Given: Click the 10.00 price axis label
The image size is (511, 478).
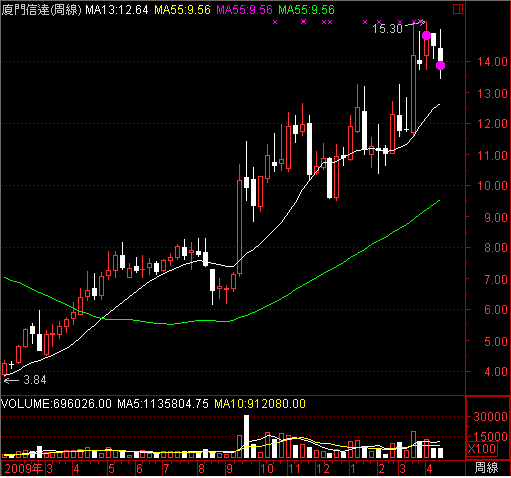Looking at the screenshot, I should pyautogui.click(x=492, y=186).
